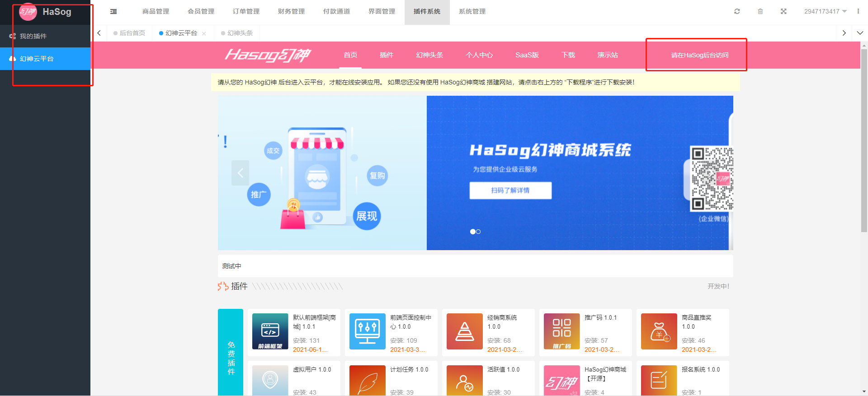Select the 插件系统 top menu
This screenshot has height=396, width=868.
point(427,11)
